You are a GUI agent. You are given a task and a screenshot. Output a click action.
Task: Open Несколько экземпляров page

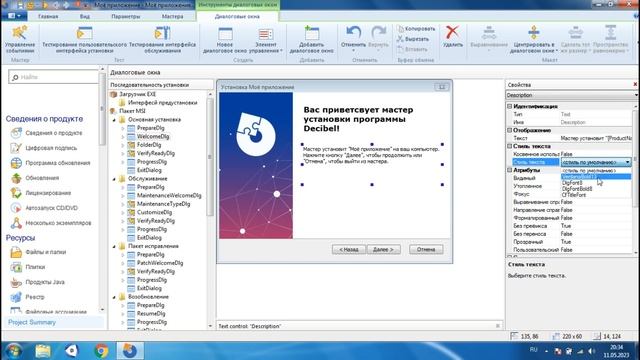click(51, 223)
